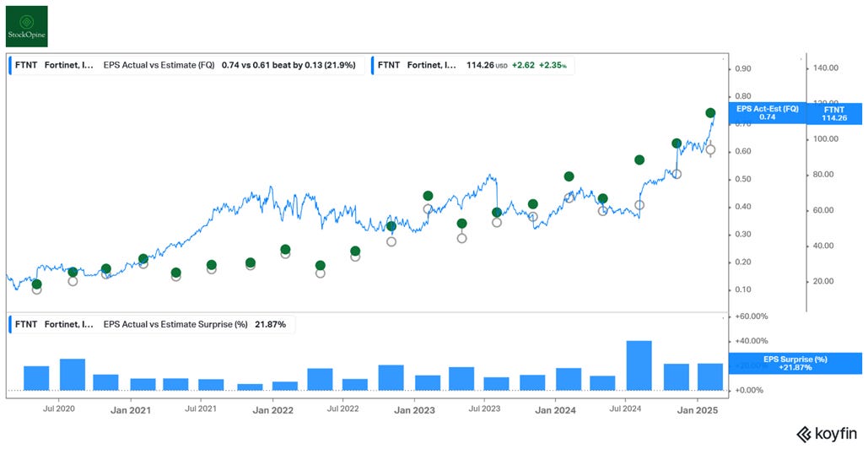Click the EPS Surprise (%) +21.87% axis tag
868x449 pixels.
coord(795,363)
